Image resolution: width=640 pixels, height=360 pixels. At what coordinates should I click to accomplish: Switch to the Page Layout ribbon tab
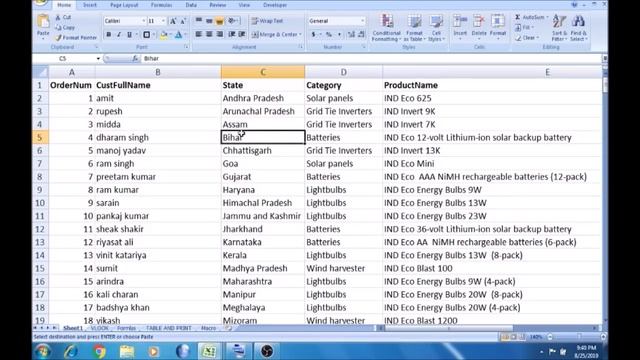click(x=124, y=5)
